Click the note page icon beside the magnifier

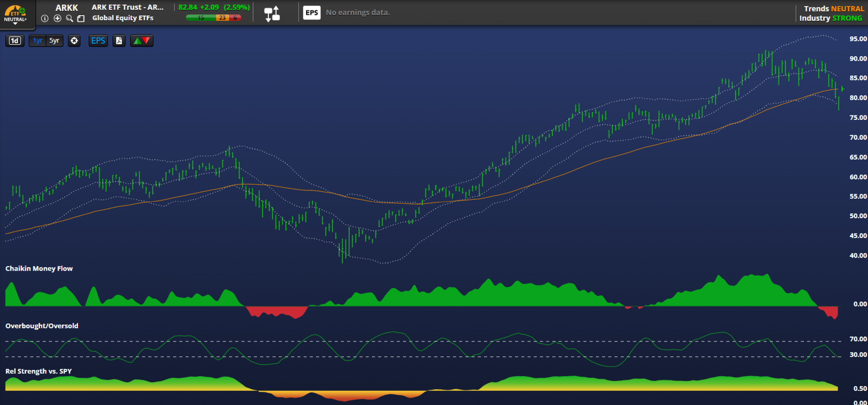click(81, 19)
